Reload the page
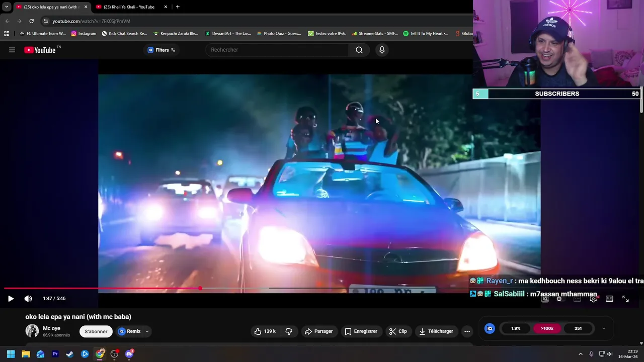 click(x=31, y=21)
